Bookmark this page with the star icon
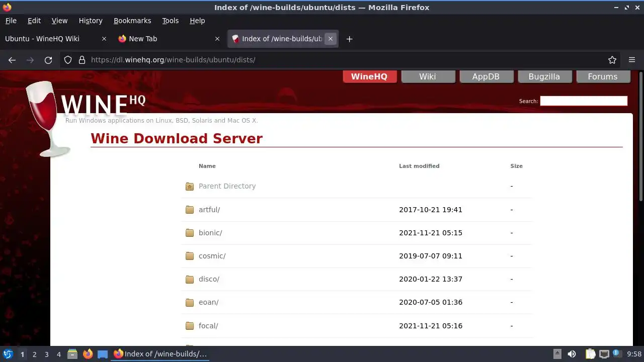The height and width of the screenshot is (362, 644). coord(612,60)
